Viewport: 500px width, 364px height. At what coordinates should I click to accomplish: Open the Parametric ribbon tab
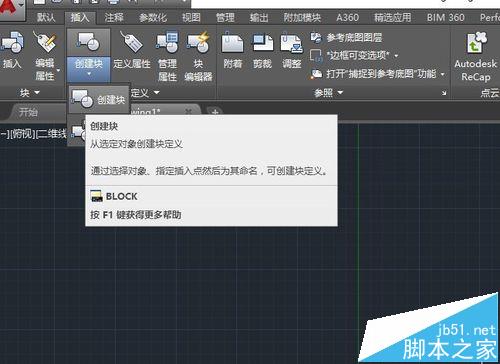coord(153,17)
